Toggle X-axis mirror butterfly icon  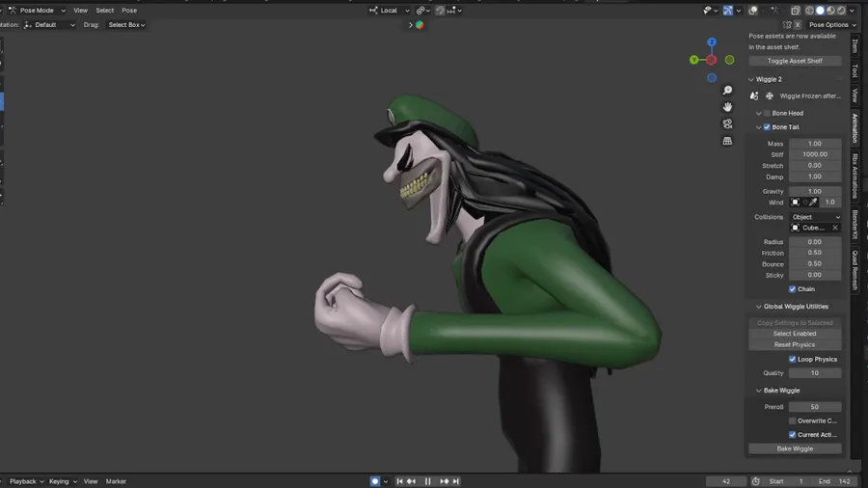(x=787, y=25)
